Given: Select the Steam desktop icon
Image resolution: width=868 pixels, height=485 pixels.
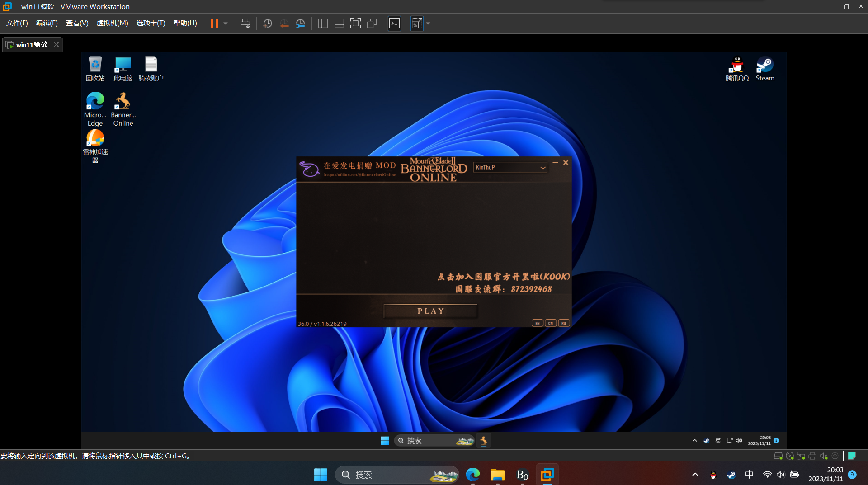Looking at the screenshot, I should 765,69.
